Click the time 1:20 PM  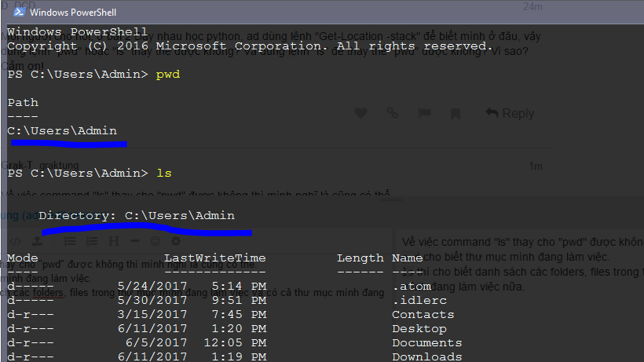pyautogui.click(x=239, y=329)
